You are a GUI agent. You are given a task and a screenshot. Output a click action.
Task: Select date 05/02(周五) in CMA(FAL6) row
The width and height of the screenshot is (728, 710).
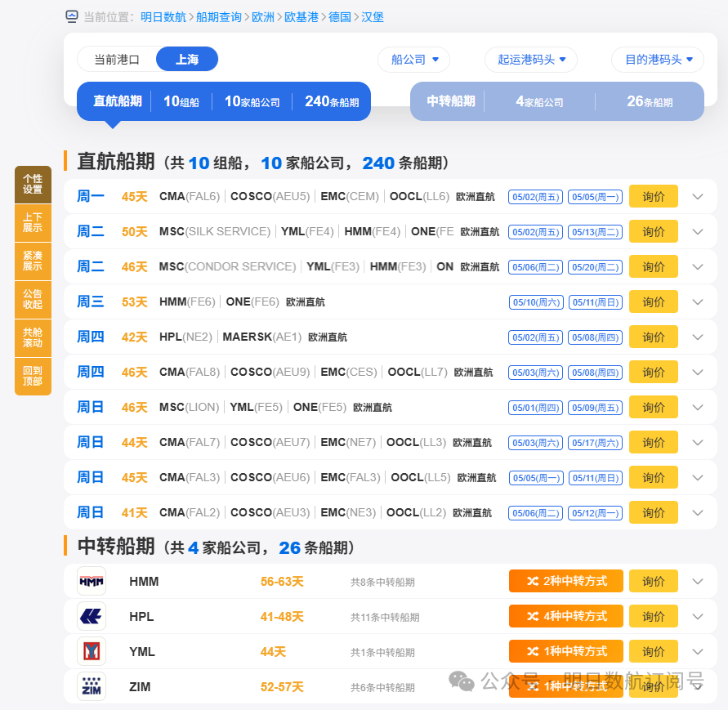click(x=535, y=197)
